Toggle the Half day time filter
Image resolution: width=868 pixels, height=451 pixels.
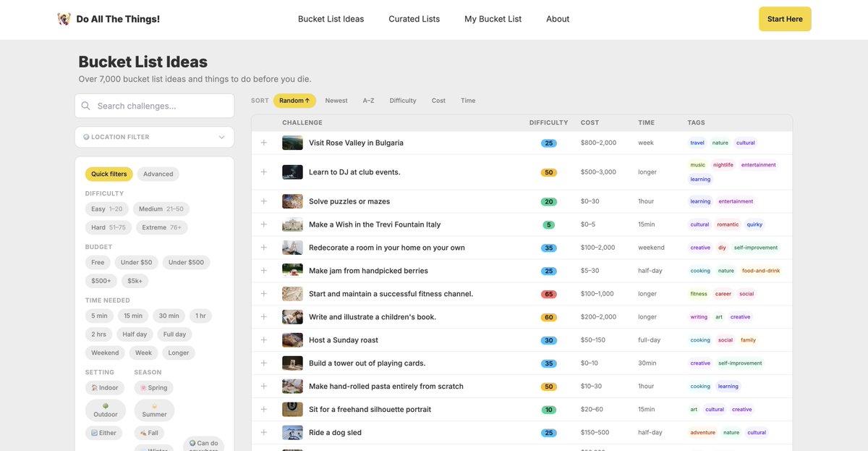135,334
